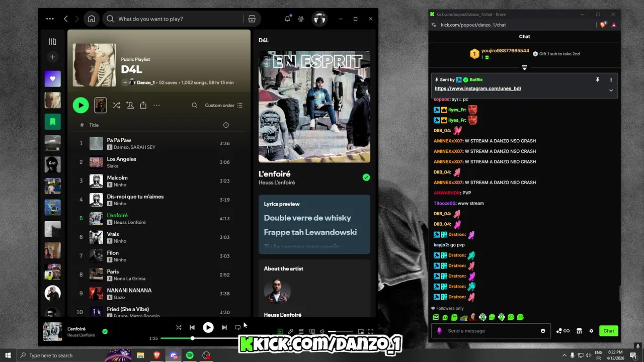
Task: Select track Malcolm by Ninho
Action: coord(159,181)
